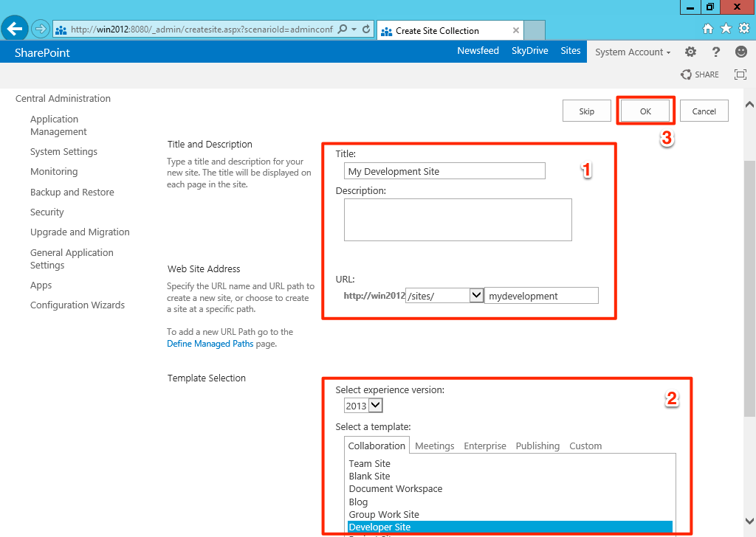Viewport: 756px width, 537px height.
Task: Click the URL name field containing mydevelopment
Action: [x=541, y=295]
